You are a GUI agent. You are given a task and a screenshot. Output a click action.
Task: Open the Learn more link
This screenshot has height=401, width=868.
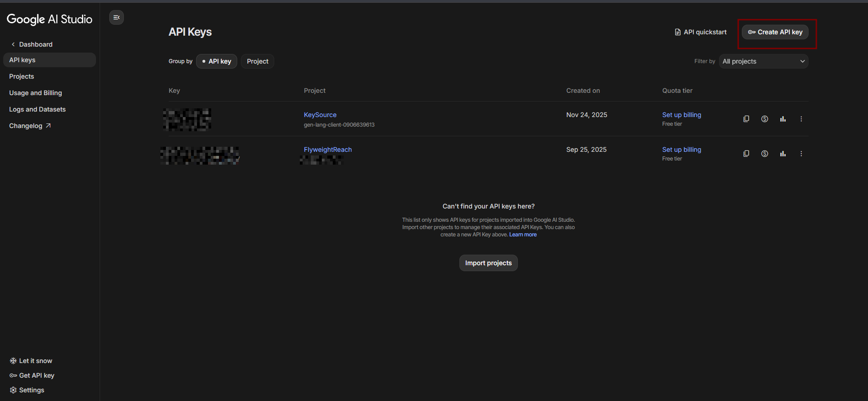[523, 235]
